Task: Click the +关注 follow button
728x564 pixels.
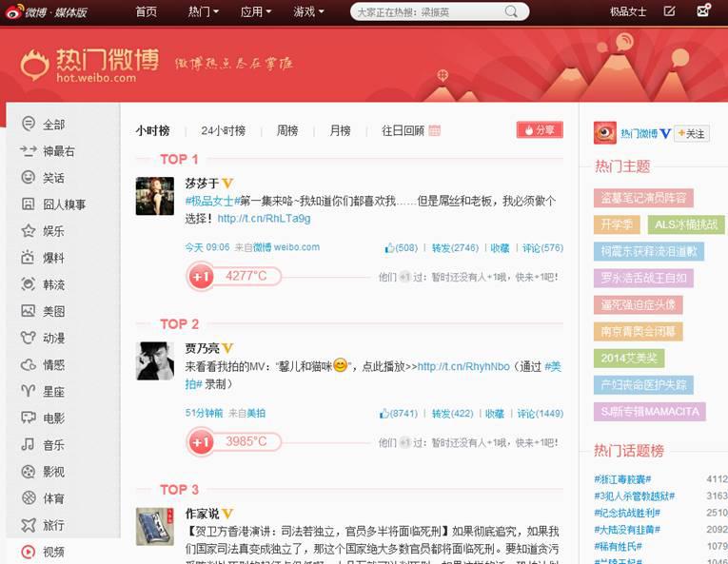Action: [692, 134]
